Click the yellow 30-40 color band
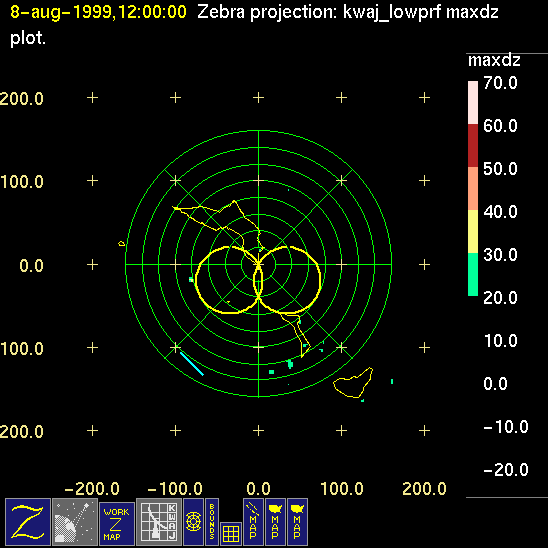The width and height of the screenshot is (548, 548). pyautogui.click(x=473, y=231)
